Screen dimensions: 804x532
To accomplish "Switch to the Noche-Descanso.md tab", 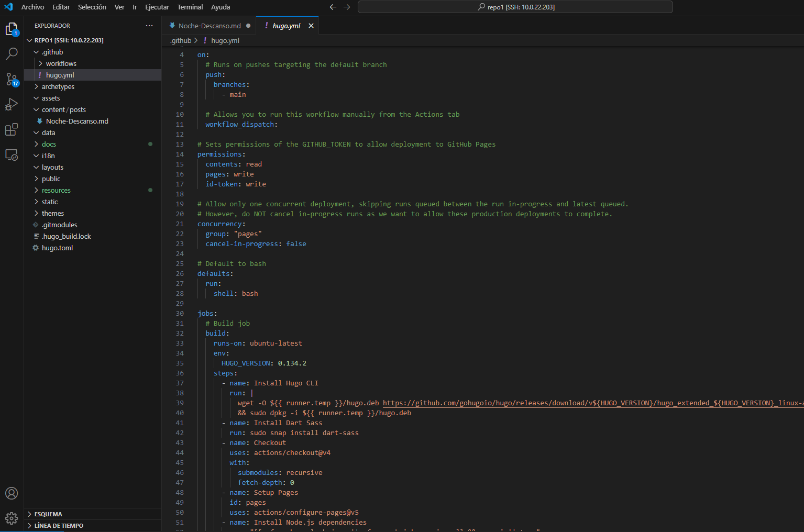I will pyautogui.click(x=209, y=26).
